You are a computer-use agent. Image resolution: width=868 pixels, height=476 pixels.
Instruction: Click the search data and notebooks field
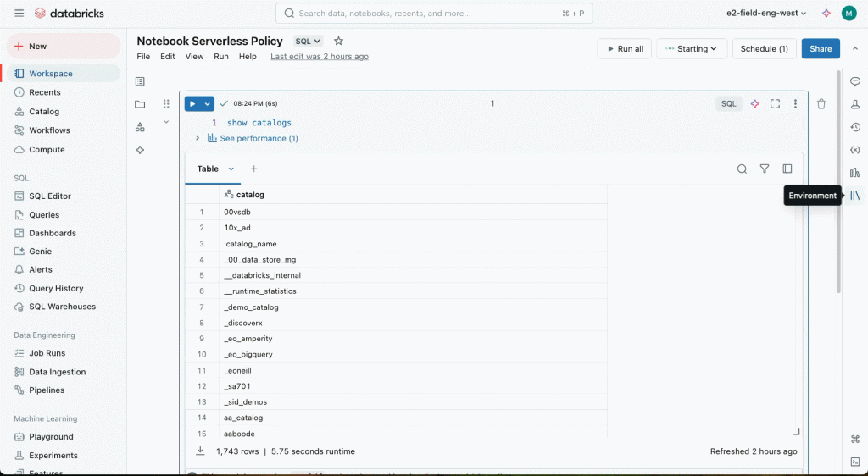(432, 14)
